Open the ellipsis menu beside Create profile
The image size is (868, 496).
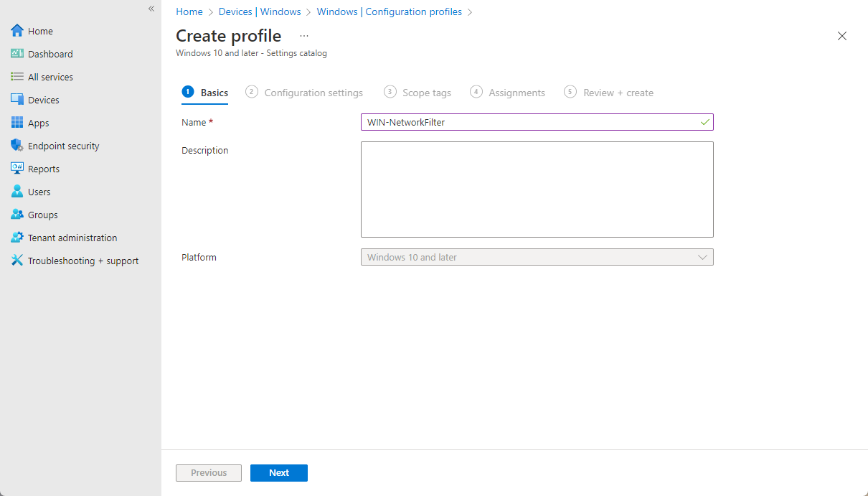[x=304, y=36]
